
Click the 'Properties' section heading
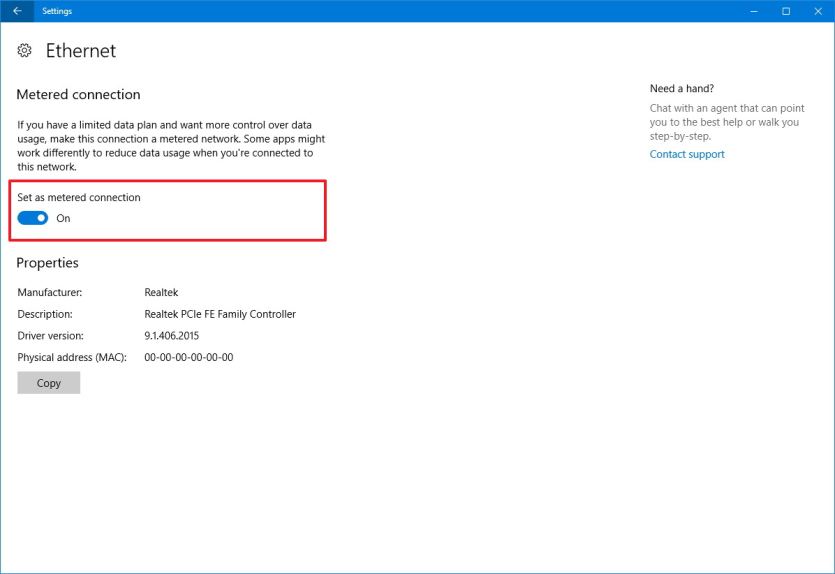(x=47, y=263)
